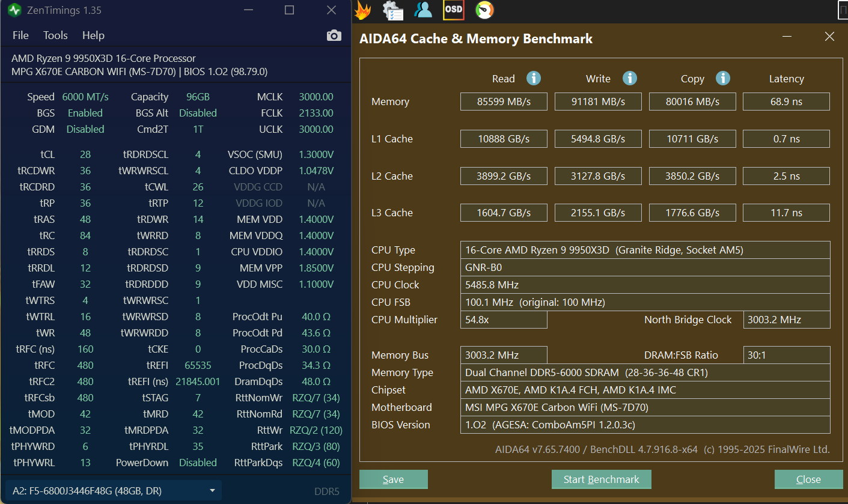This screenshot has height=504, width=848.
Task: Click the user silhouette icon in the top toolbar
Action: point(423,10)
